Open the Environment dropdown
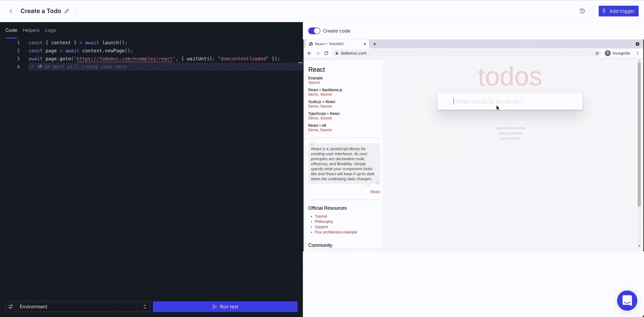The height and width of the screenshot is (317, 644). coord(83,306)
